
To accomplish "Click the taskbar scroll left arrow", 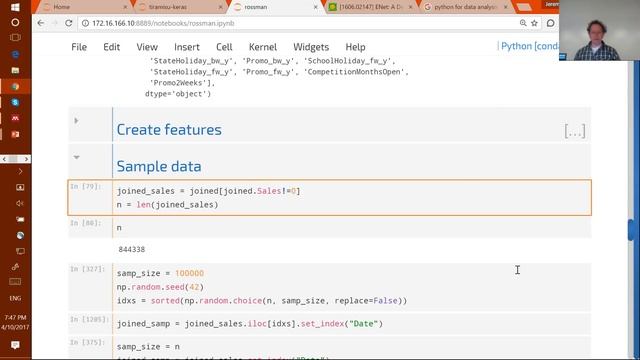I will (x=4, y=159).
